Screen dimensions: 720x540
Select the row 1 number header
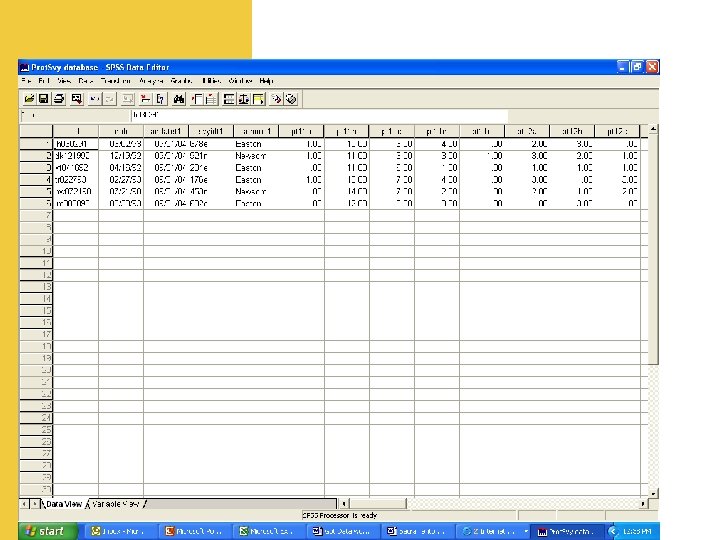point(36,144)
